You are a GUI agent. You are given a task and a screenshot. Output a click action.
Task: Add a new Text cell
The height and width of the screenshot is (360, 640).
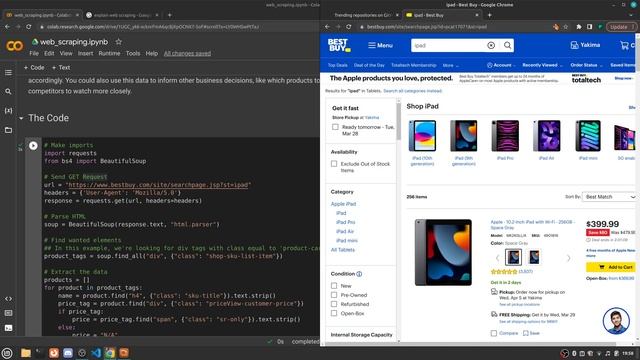(61, 67)
